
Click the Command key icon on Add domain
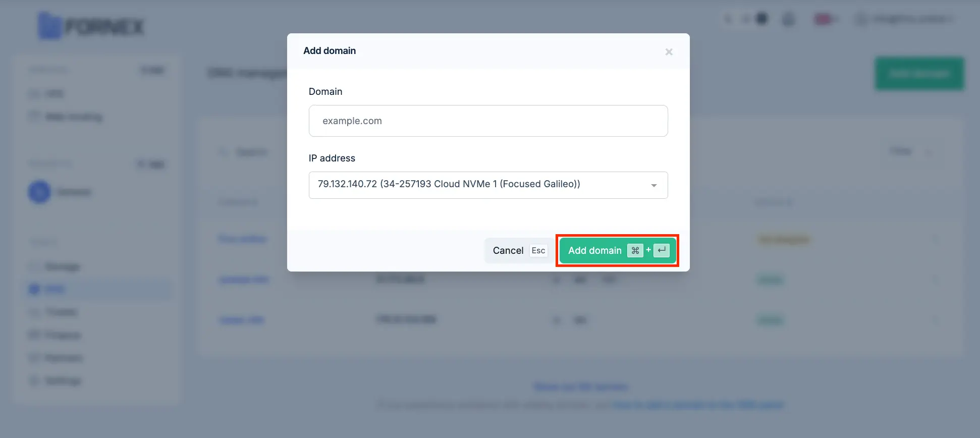click(635, 250)
